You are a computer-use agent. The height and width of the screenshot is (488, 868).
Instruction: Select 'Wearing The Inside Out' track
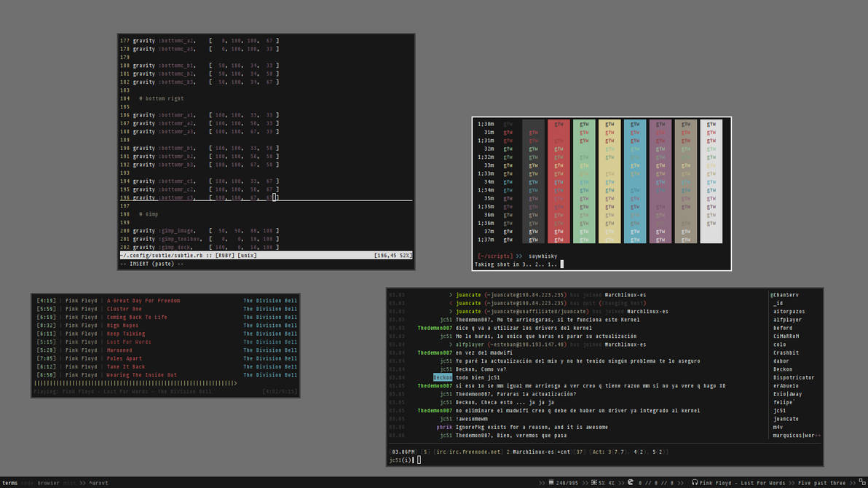141,375
